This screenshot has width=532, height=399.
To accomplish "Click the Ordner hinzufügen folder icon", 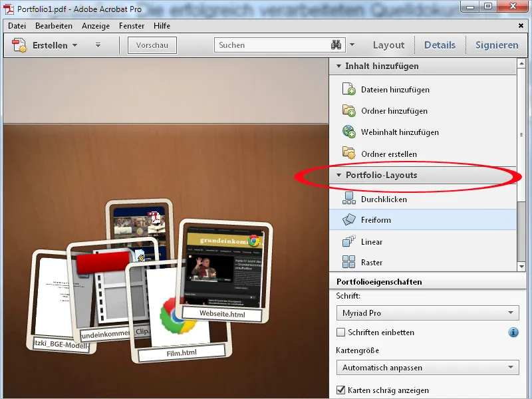I will [348, 110].
